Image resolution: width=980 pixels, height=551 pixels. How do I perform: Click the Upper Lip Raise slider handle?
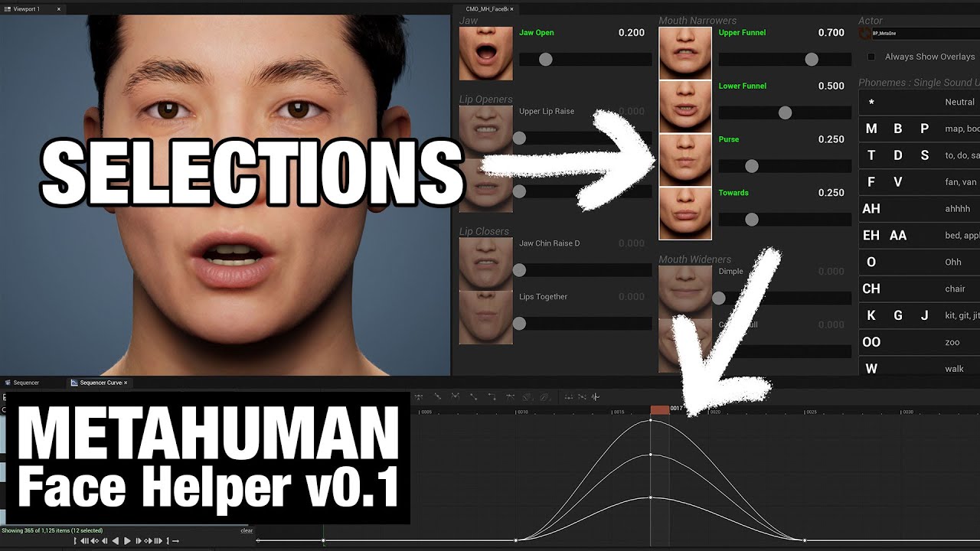pos(519,138)
